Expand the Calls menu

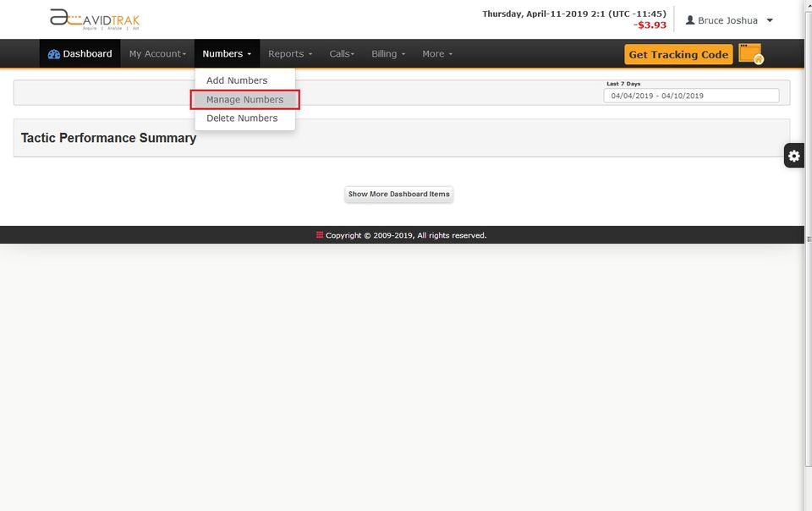click(342, 54)
